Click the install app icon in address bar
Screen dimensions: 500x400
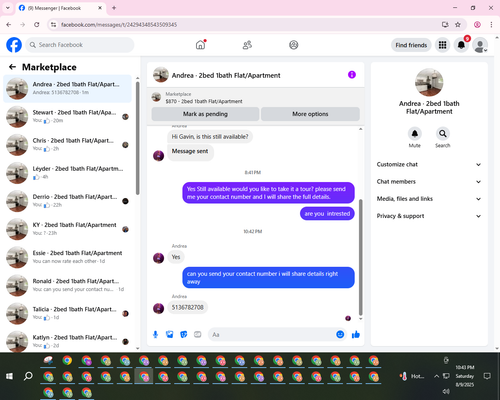[445, 25]
